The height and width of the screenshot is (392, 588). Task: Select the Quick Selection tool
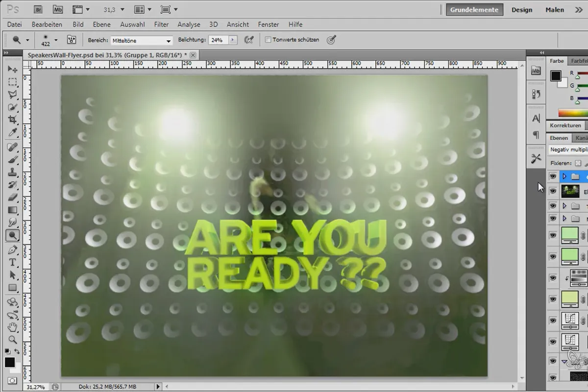point(12,107)
